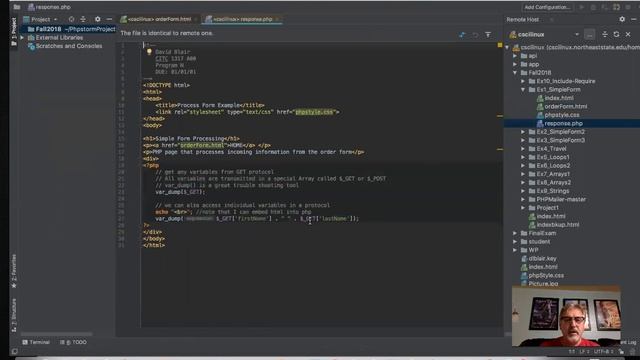Expand the Ex4_Travel folder
Viewport: 640px width, 360px height.
point(523,149)
